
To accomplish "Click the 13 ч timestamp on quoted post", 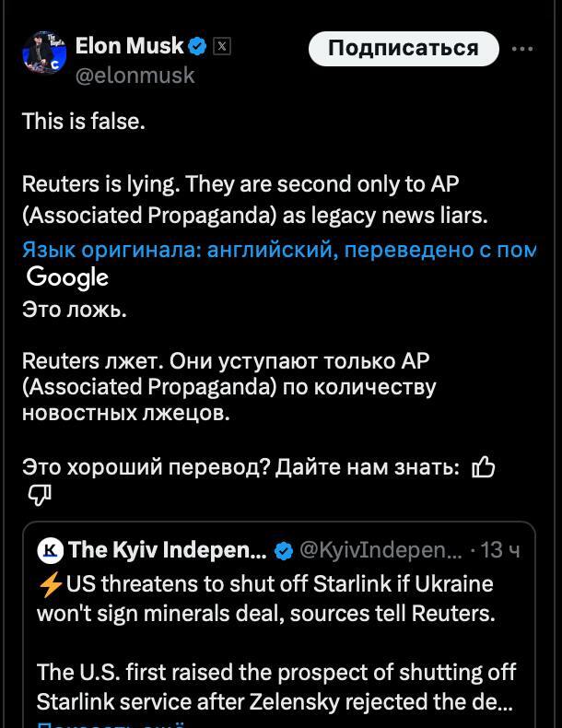I will (500, 550).
